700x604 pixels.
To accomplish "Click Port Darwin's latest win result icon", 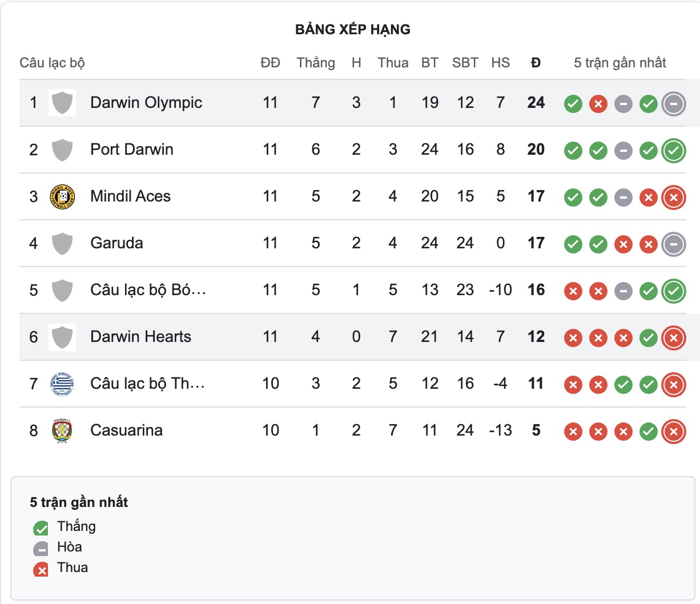I will [674, 151].
